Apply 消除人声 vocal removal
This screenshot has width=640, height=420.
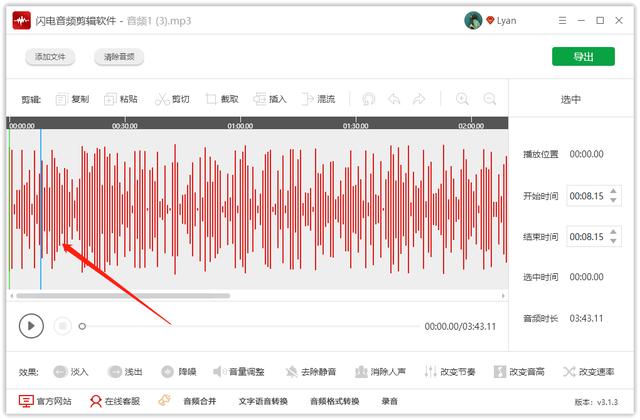click(x=380, y=372)
